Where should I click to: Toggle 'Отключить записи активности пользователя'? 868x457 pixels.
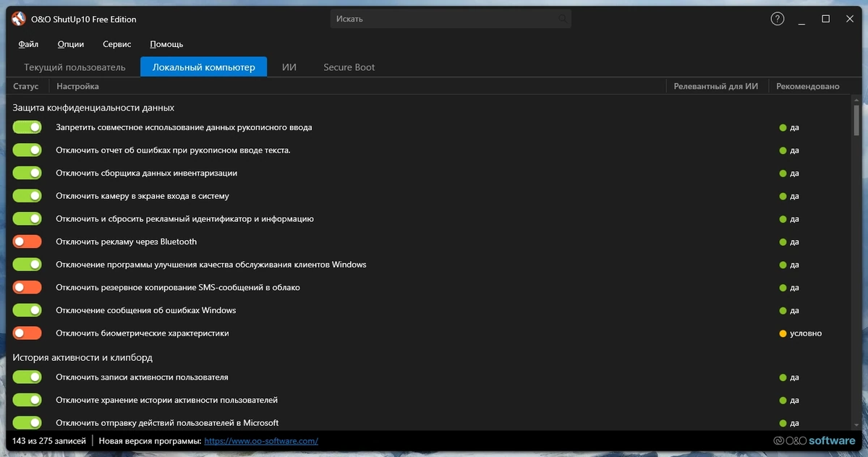click(x=27, y=377)
